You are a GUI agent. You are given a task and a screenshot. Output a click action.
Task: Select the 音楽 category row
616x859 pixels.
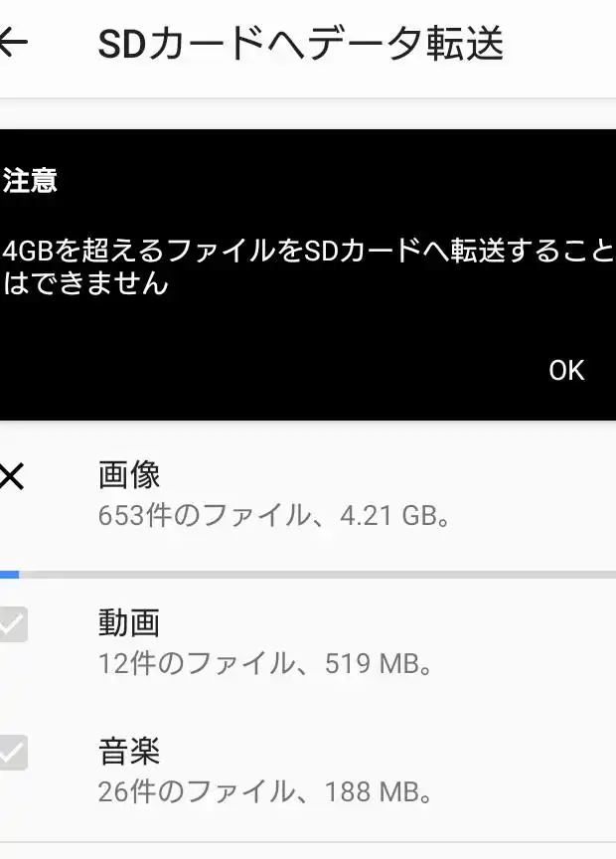pyautogui.click(x=298, y=771)
